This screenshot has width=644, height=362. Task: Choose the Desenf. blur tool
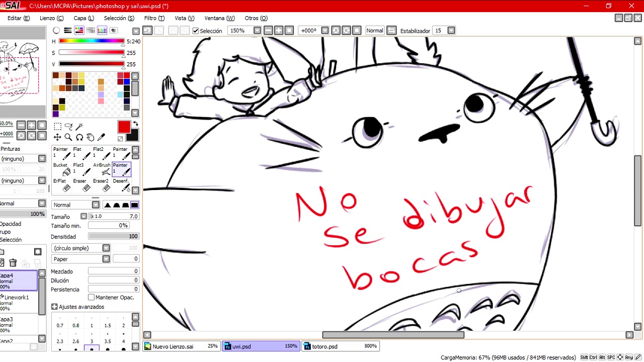click(x=121, y=185)
